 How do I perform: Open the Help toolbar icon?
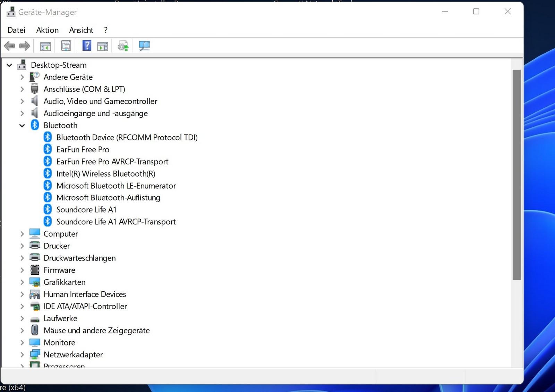coord(87,46)
